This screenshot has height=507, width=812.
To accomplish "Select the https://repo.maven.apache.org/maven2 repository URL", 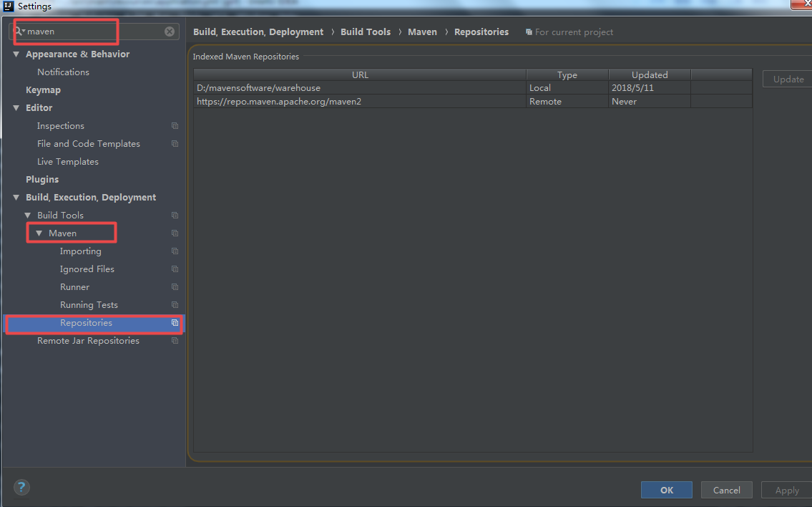I will click(x=279, y=102).
